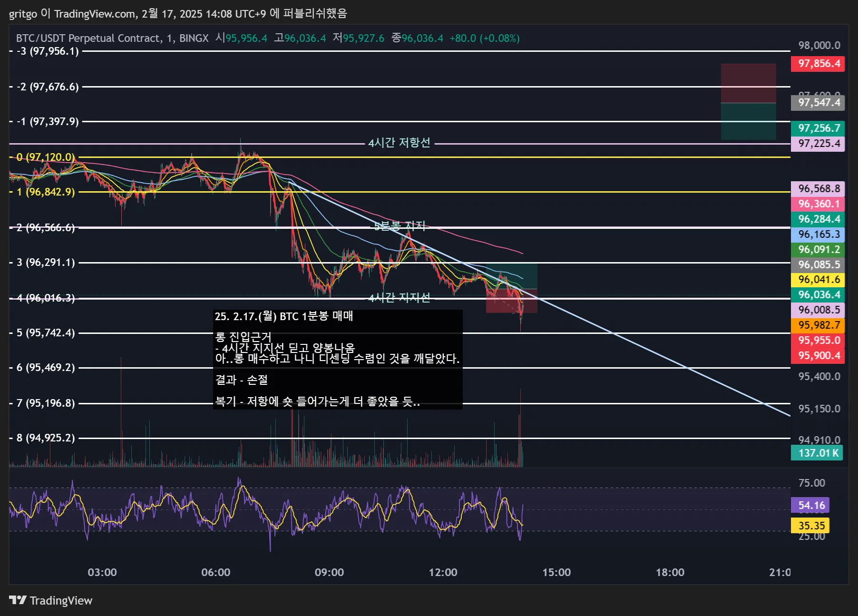Click the 137.01 K volume label
The width and height of the screenshot is (858, 616).
click(817, 453)
